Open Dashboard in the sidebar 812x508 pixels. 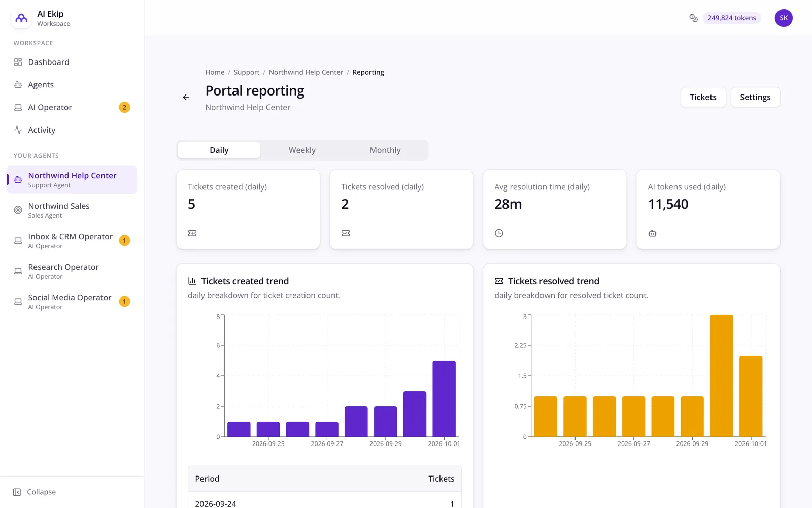click(72, 62)
